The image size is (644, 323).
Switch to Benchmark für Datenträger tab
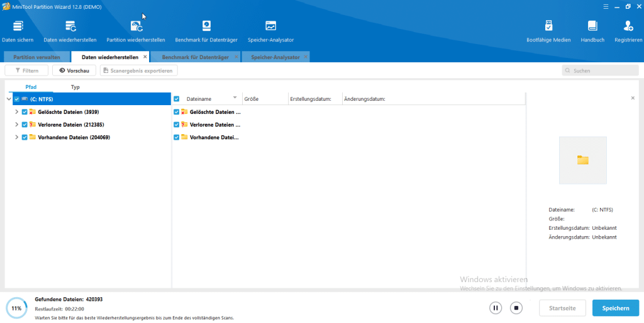click(195, 57)
